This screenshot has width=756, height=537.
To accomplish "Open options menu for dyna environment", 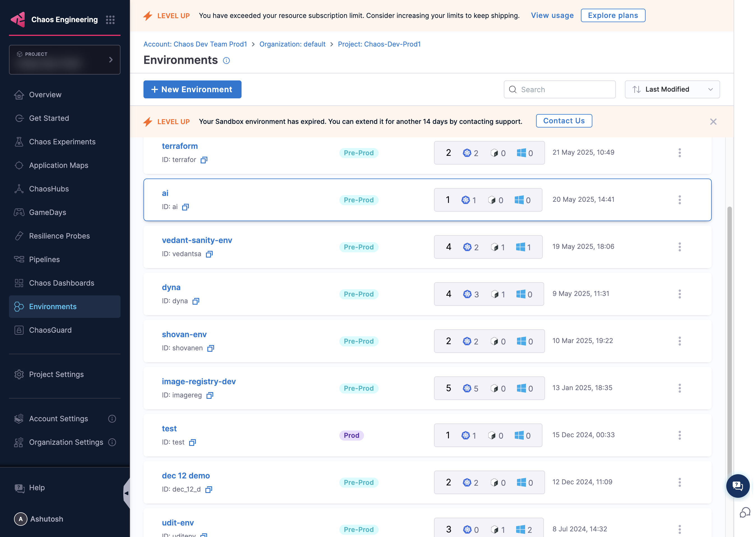I will point(680,294).
